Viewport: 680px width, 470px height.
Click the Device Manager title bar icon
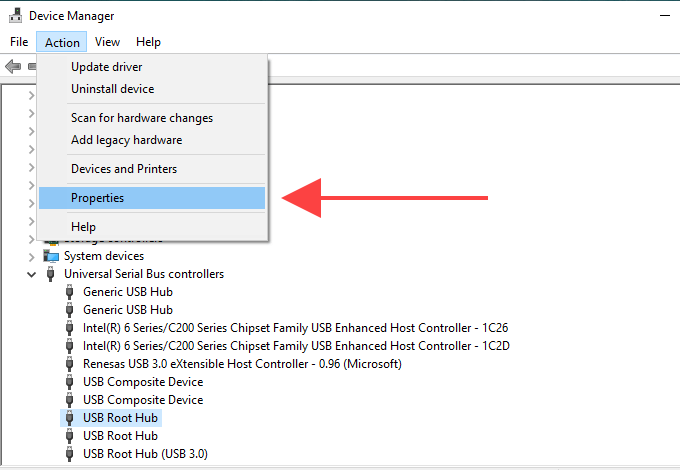coord(15,15)
